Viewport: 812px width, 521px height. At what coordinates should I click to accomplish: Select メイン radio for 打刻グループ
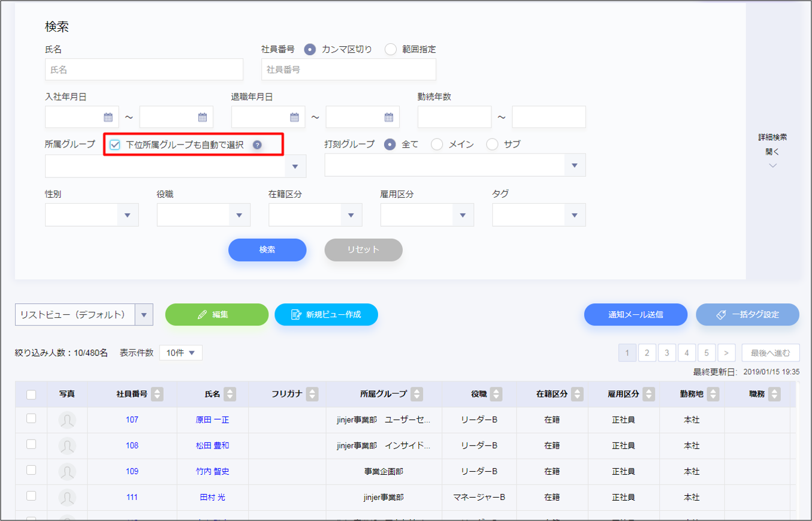tap(437, 144)
